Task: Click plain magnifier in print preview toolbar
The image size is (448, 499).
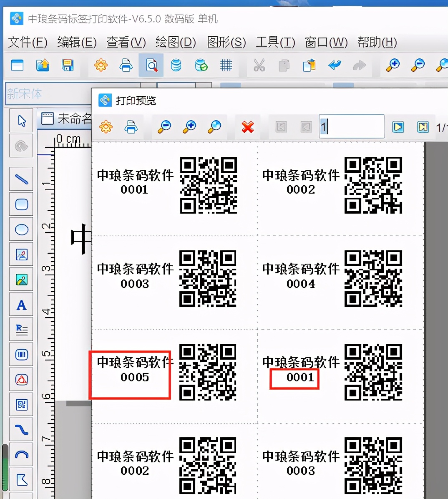Action: [214, 127]
